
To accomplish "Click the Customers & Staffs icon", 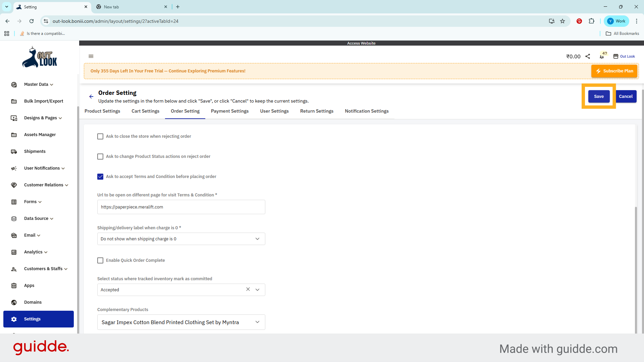I will (14, 269).
